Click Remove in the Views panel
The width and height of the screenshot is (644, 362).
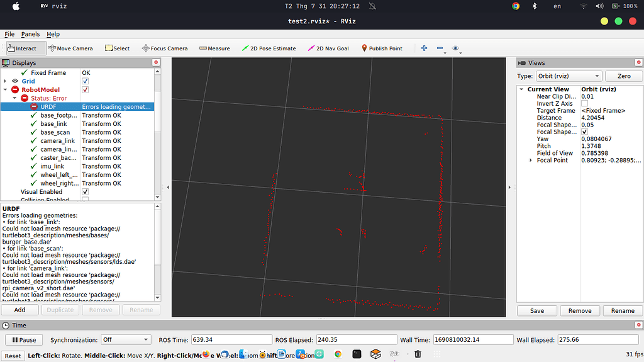[x=580, y=310]
